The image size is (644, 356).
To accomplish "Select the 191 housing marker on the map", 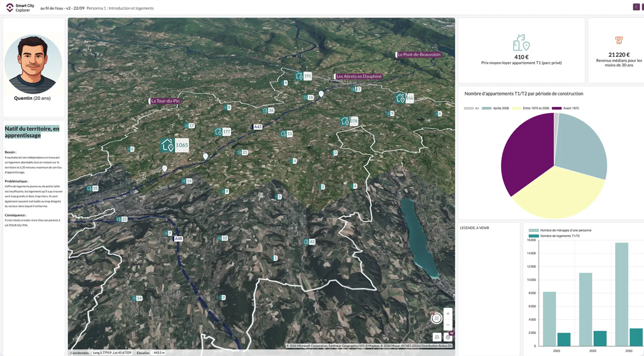I will point(303,76).
